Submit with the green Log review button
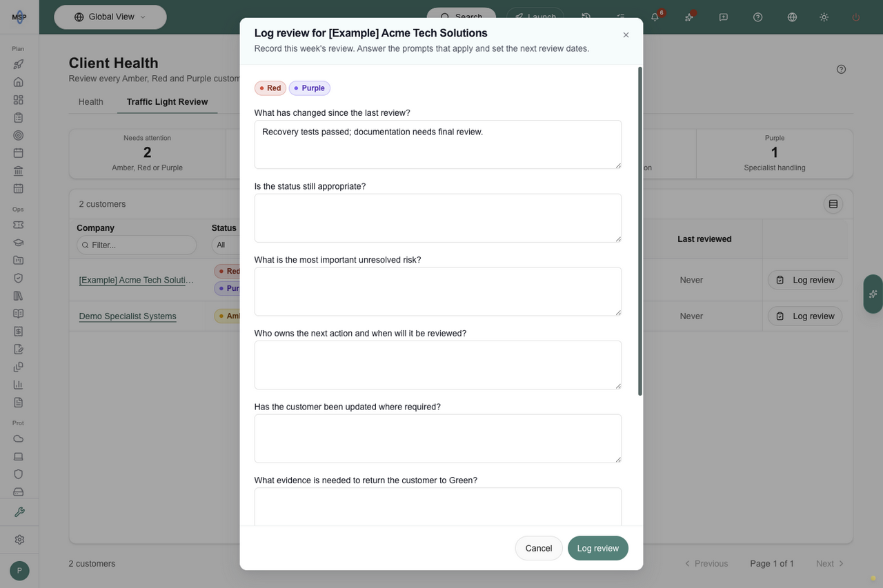This screenshot has height=588, width=883. (598, 548)
